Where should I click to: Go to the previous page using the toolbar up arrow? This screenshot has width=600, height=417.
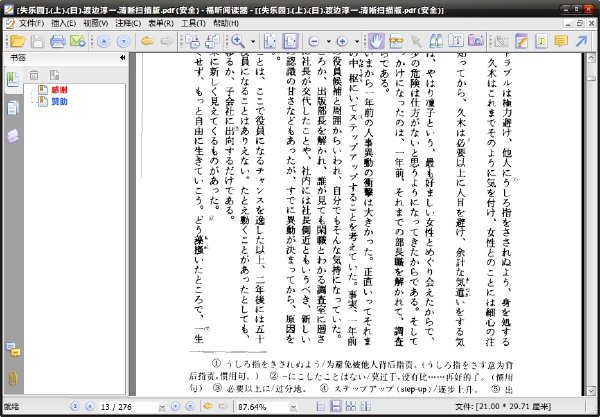104,41
